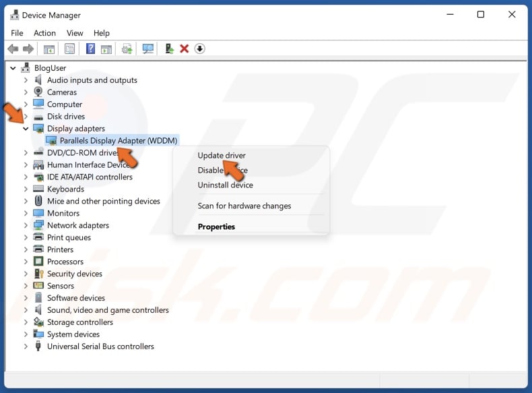The height and width of the screenshot is (393, 532).
Task: Expand the System devices chevron
Action: (x=26, y=334)
